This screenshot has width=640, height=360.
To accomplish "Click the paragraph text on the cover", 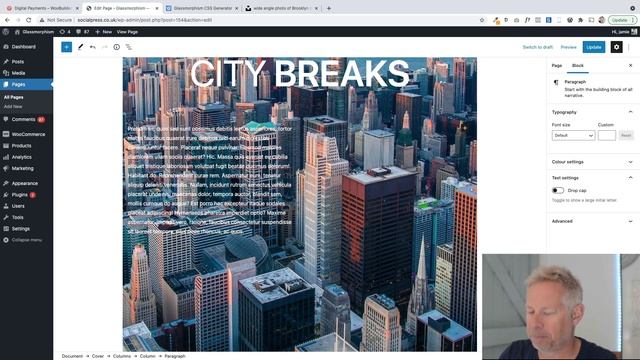I will 210,180.
